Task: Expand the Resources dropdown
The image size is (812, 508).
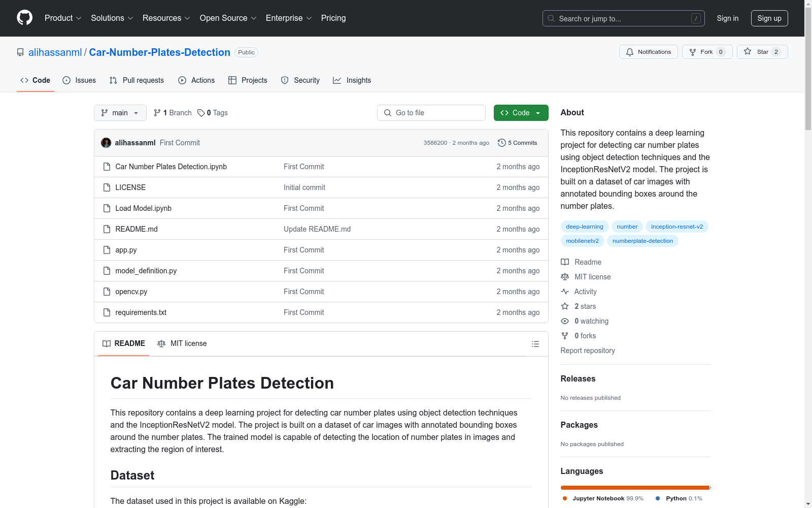Action: tap(166, 18)
